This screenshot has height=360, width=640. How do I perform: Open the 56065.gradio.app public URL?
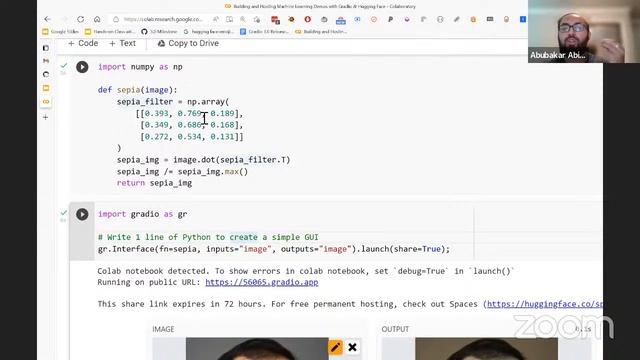262,282
